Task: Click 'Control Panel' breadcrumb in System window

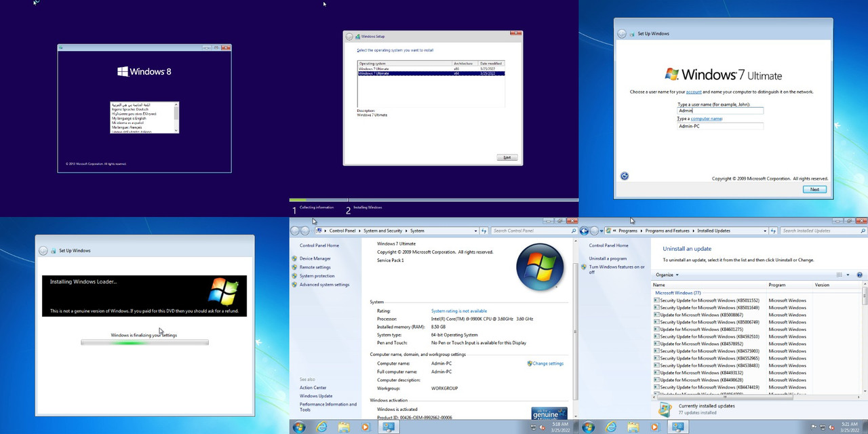Action: point(342,231)
